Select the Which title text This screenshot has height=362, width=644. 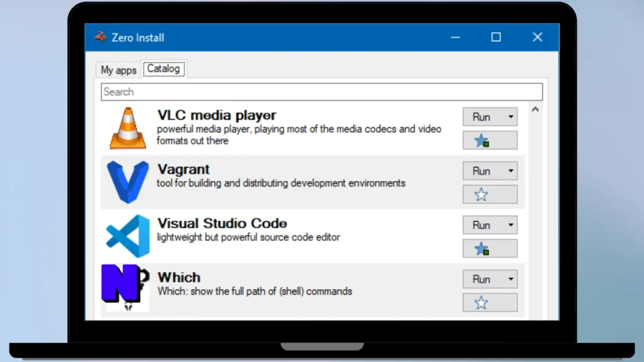(179, 277)
